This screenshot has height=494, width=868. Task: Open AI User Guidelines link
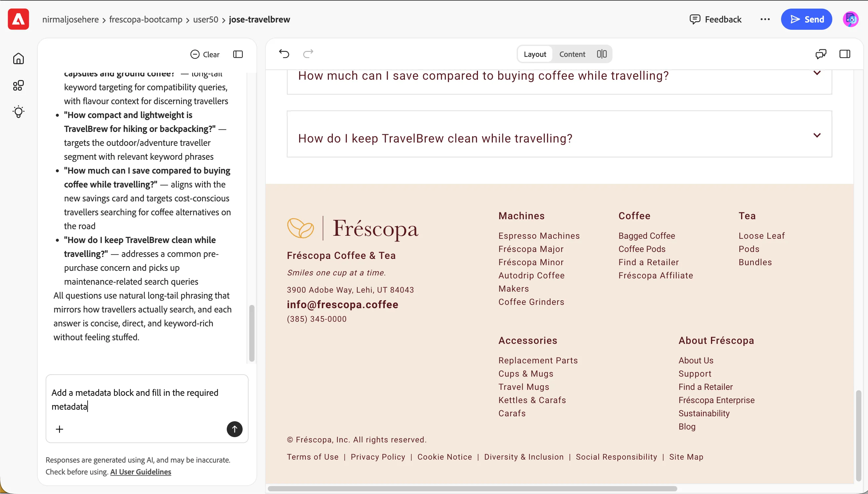(141, 472)
